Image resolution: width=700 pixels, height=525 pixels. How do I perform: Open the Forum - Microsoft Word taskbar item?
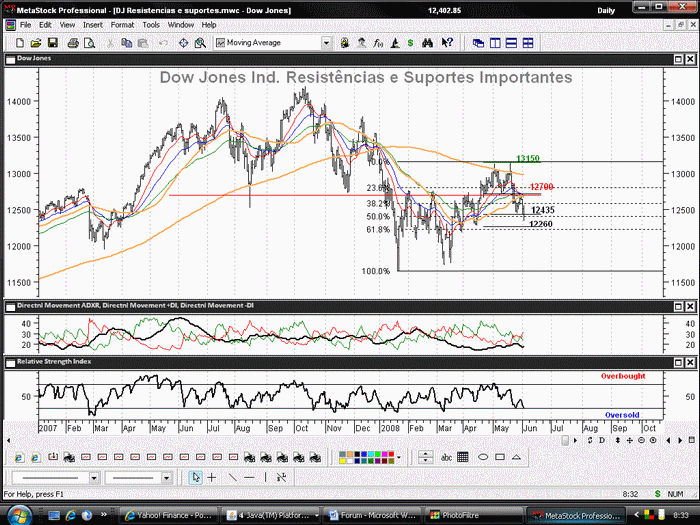(x=371, y=516)
